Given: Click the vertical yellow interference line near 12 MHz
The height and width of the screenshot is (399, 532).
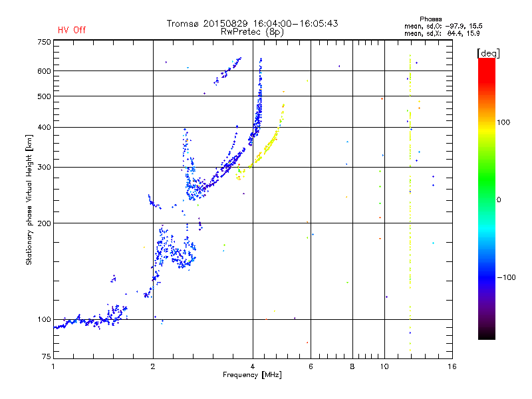Looking at the screenshot, I should click(x=410, y=203).
